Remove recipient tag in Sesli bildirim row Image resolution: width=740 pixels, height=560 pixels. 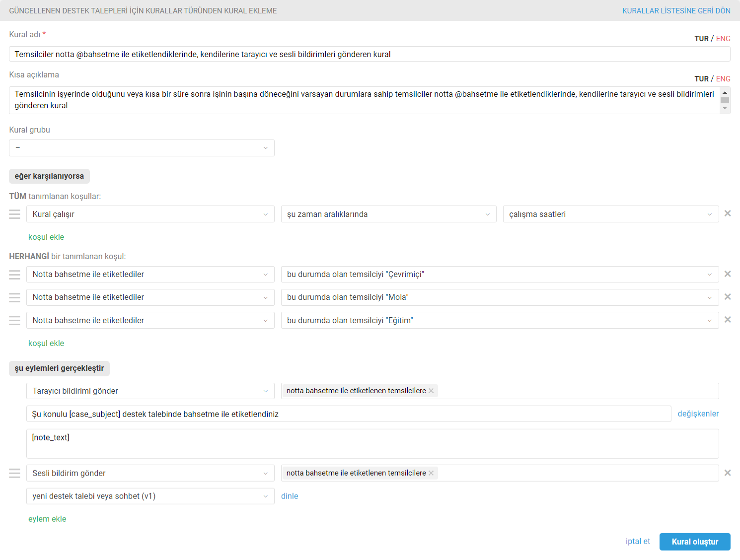tap(431, 473)
